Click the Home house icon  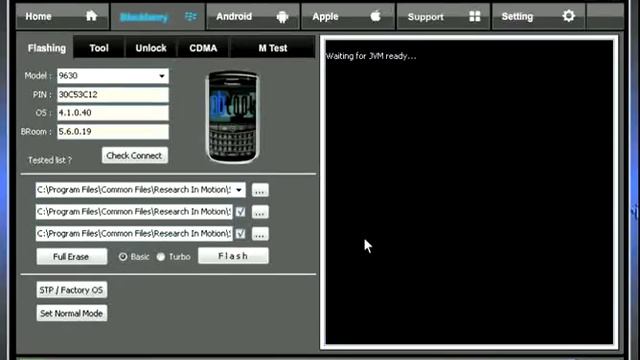click(x=91, y=16)
